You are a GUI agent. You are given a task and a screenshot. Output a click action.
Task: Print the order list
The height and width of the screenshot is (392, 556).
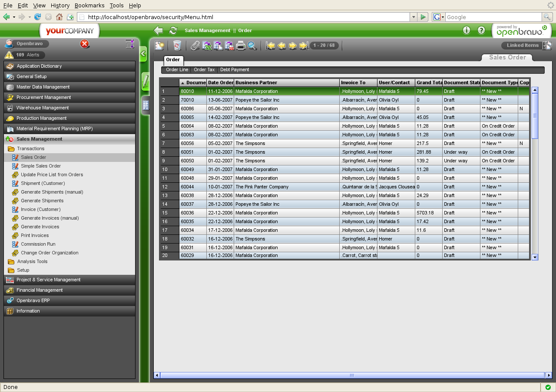tap(241, 46)
